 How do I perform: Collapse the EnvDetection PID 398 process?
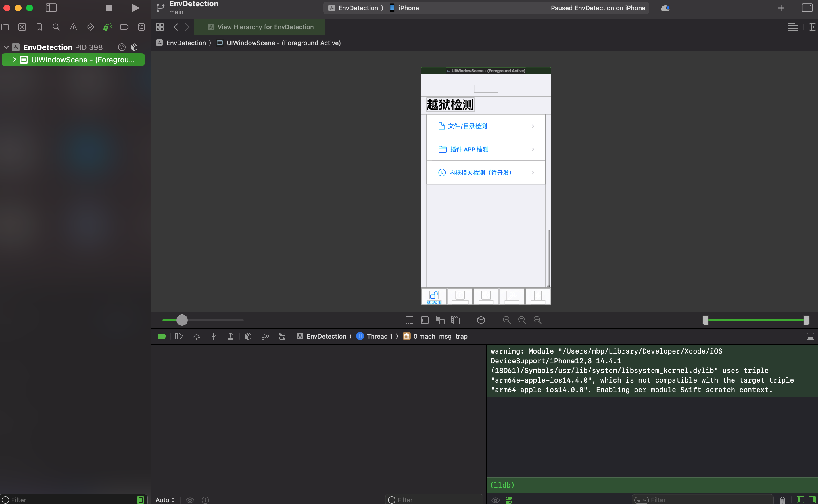pyautogui.click(x=6, y=47)
